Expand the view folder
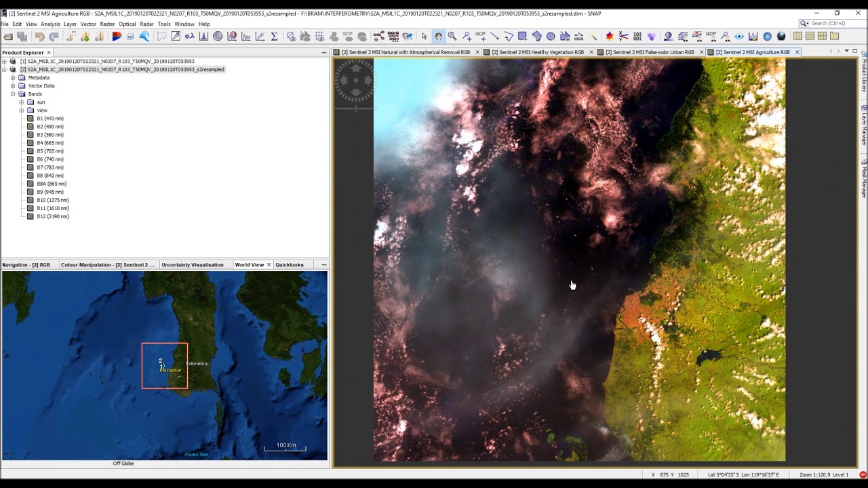868x488 pixels. click(22, 110)
